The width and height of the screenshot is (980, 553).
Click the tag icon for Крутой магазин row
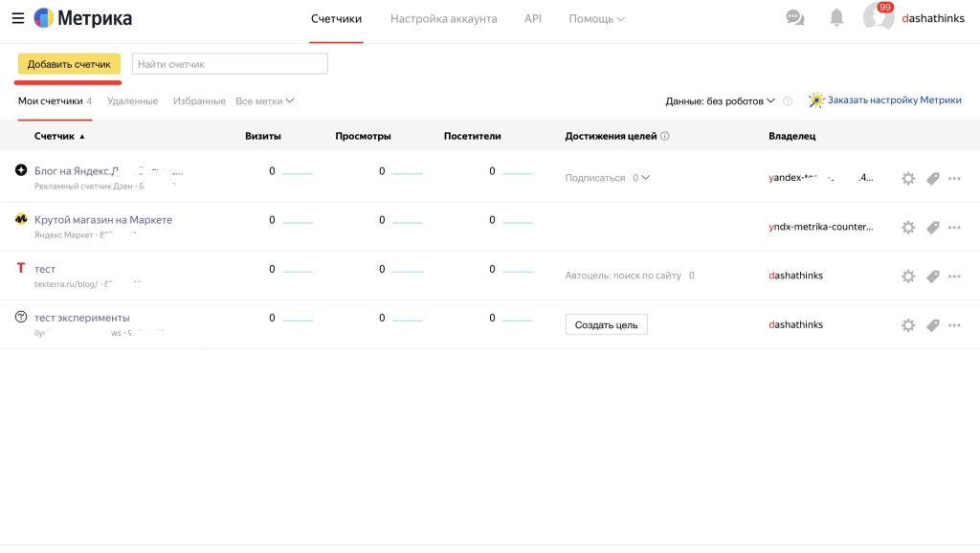click(x=932, y=228)
